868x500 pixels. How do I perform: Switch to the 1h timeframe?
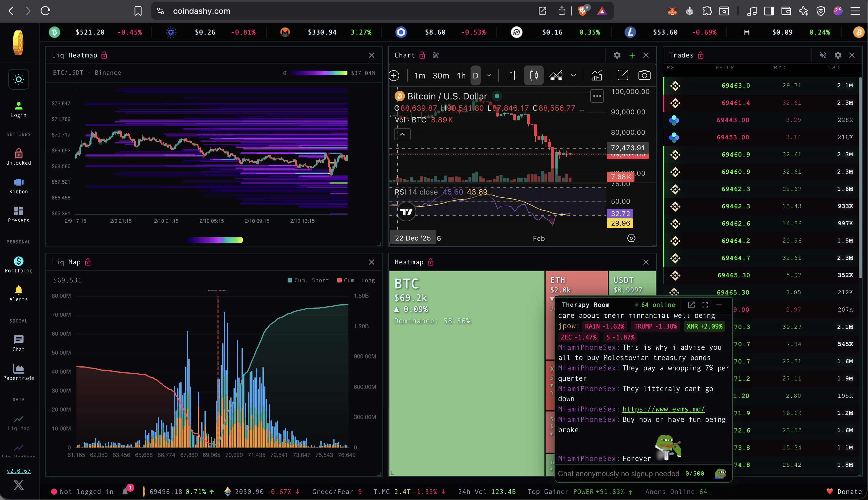tap(461, 75)
